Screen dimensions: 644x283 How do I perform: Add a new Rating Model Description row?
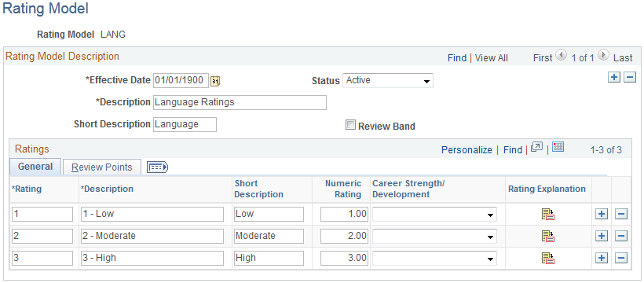point(614,77)
